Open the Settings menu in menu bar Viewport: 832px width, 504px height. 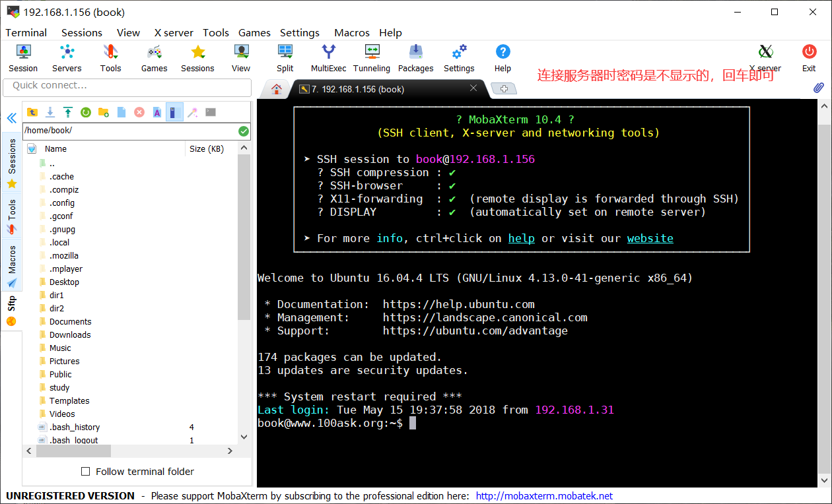point(300,32)
